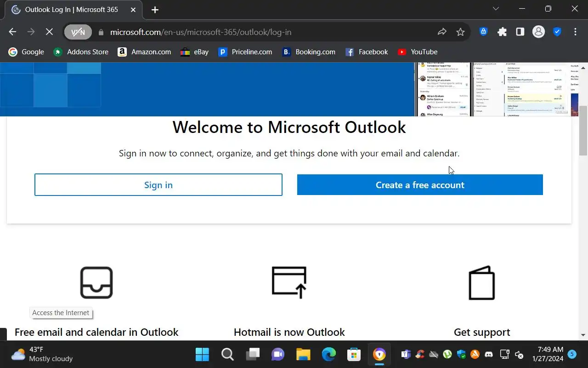Image resolution: width=588 pixels, height=368 pixels.
Task: Close the Outlook Log In tab
Action: coord(133,10)
